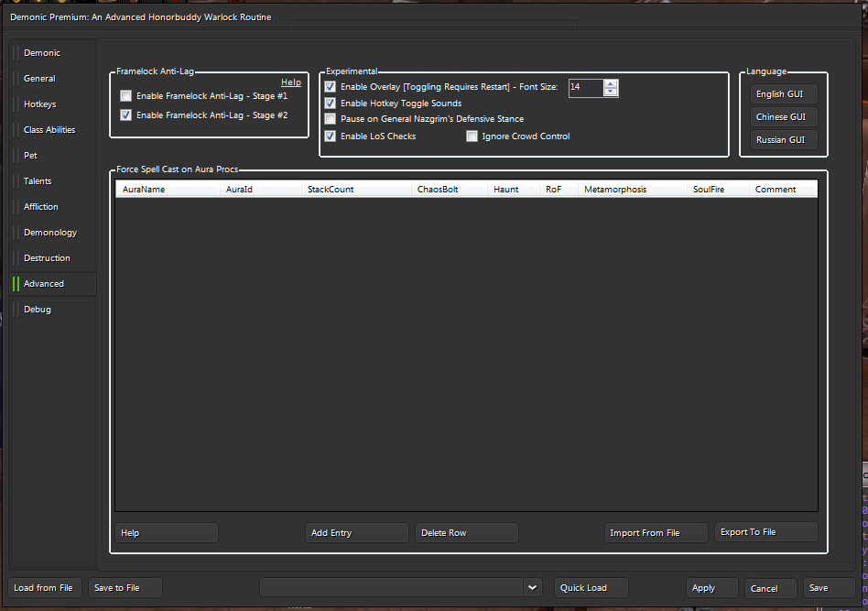Viewport: 868px width, 611px height.
Task: Save settings with Save button
Action: [830, 588]
